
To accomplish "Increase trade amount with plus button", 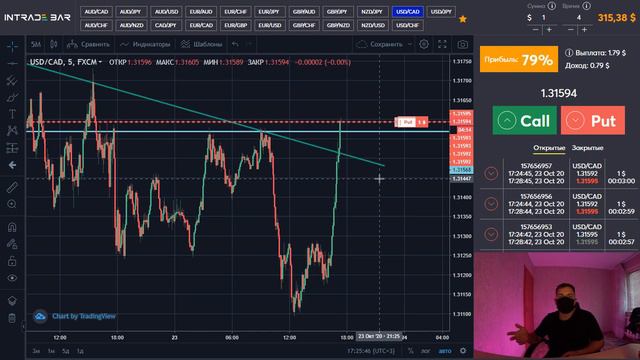I will tap(549, 29).
